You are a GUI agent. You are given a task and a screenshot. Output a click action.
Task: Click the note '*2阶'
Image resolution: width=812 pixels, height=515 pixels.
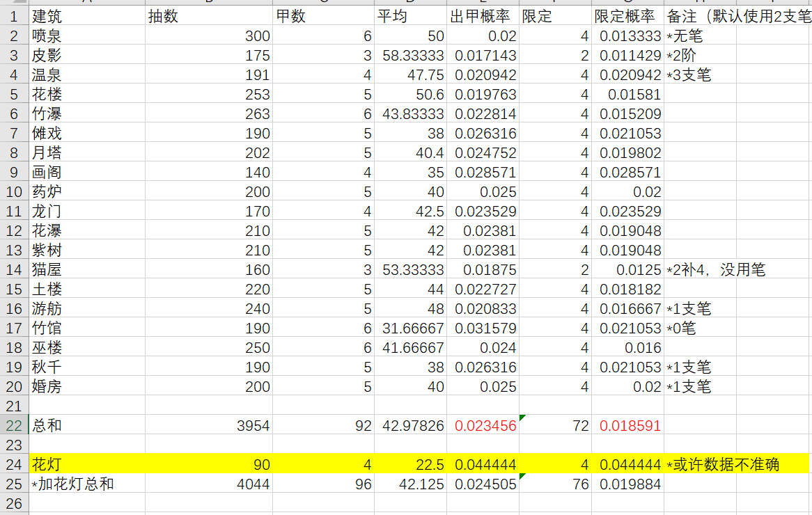coord(682,56)
